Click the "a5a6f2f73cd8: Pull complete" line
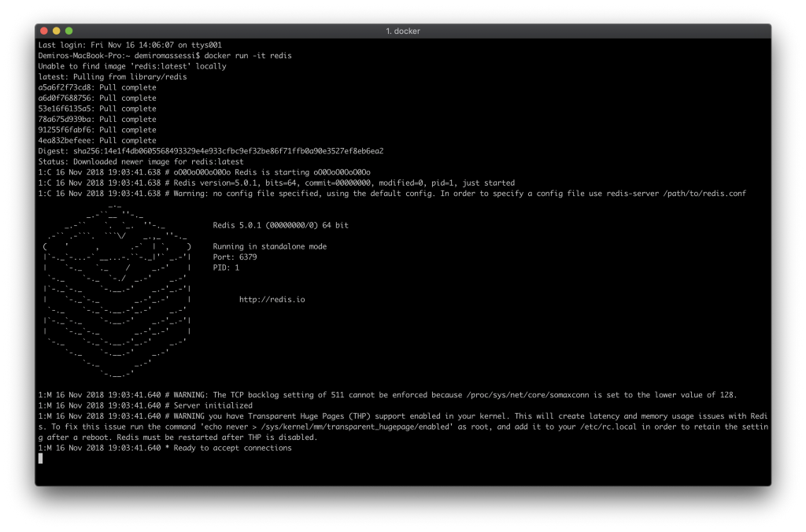 (x=97, y=87)
